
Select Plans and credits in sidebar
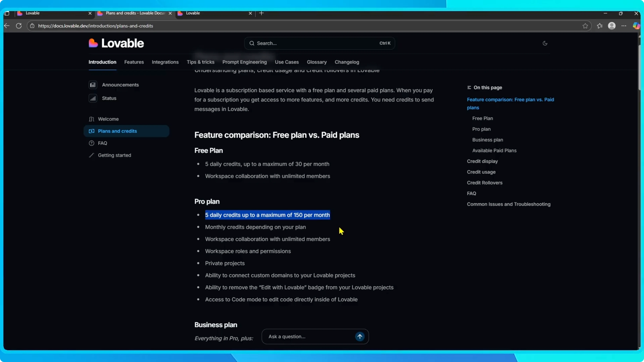(126, 131)
